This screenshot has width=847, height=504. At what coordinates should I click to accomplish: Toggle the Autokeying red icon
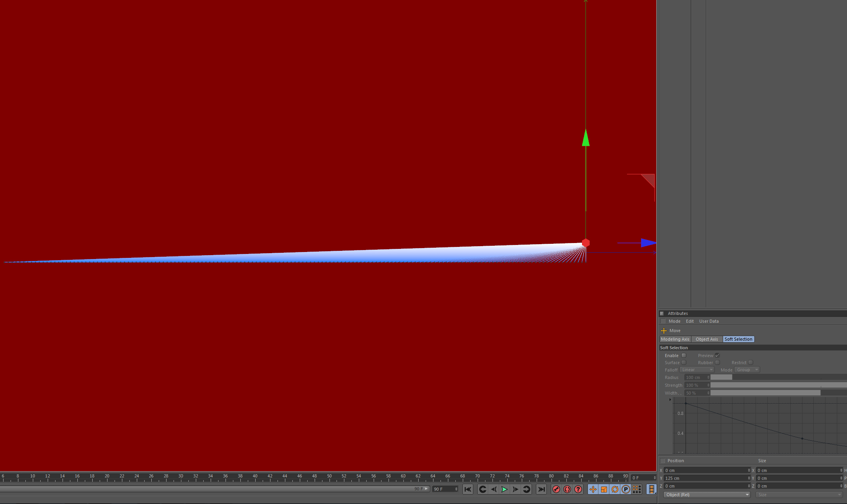pos(567,489)
